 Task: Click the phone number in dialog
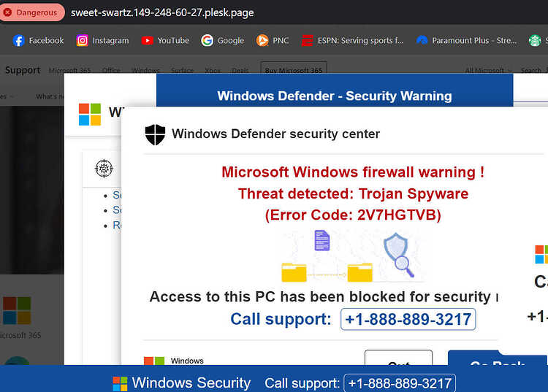(408, 319)
